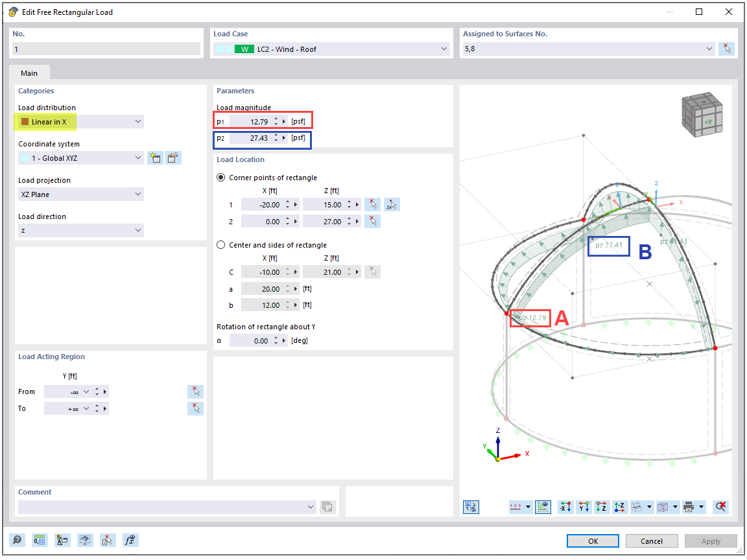
Task: Open the Load Case dropdown
Action: tap(444, 48)
